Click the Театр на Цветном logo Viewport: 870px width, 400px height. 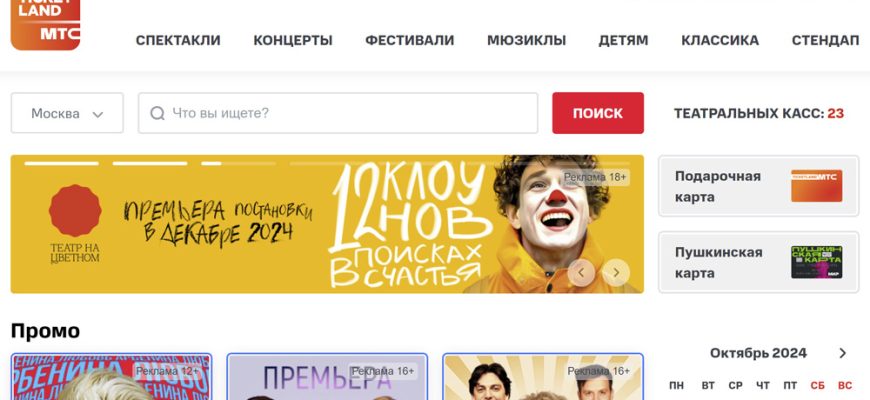75,224
